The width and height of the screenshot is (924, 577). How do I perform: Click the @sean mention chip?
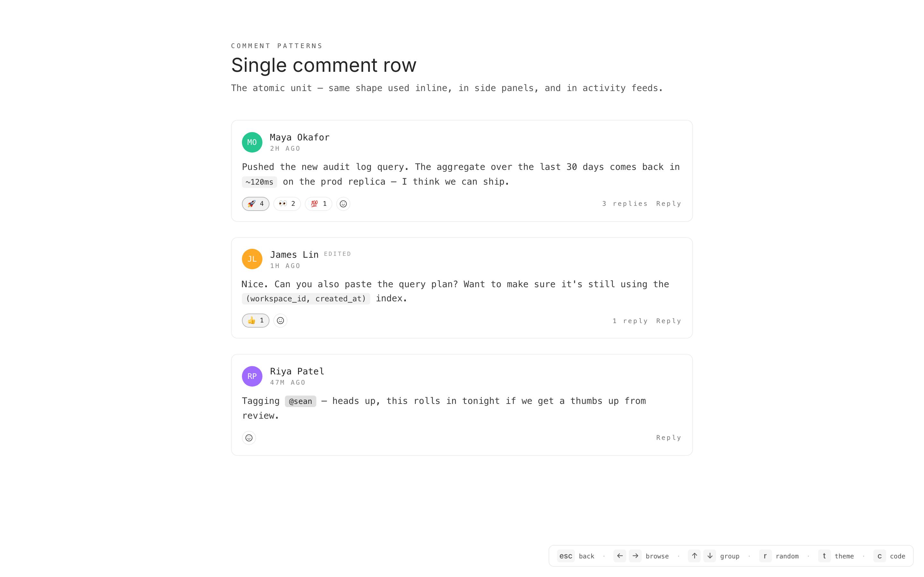click(301, 401)
